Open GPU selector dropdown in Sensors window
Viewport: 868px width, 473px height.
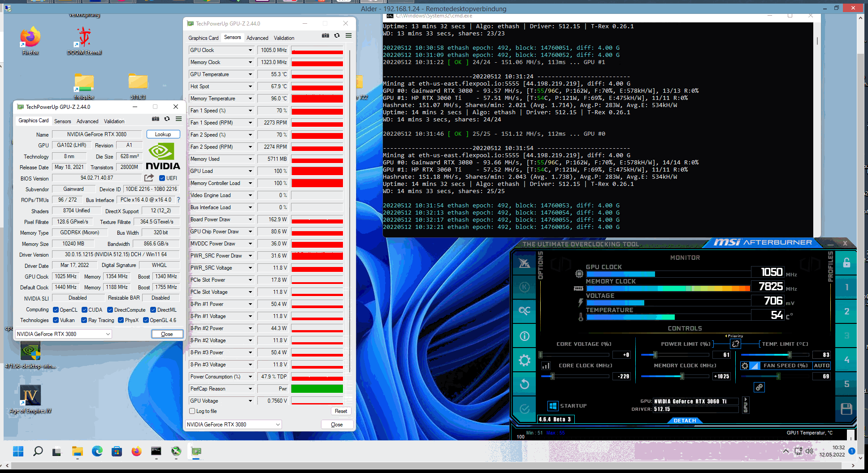pos(233,424)
